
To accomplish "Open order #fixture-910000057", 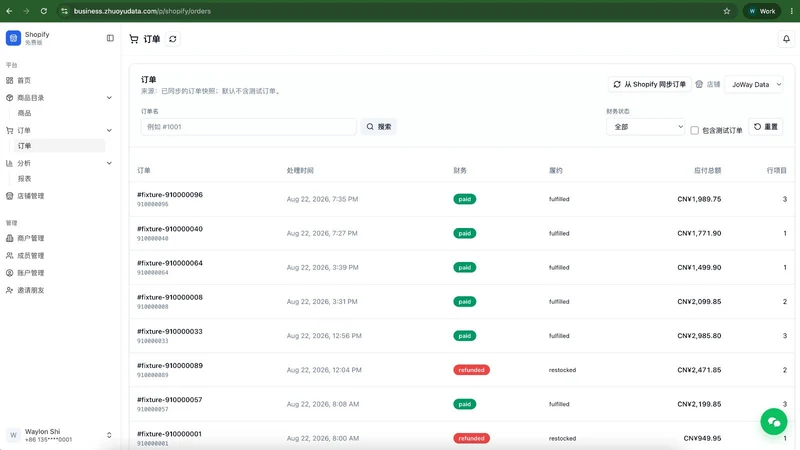I will (x=170, y=399).
